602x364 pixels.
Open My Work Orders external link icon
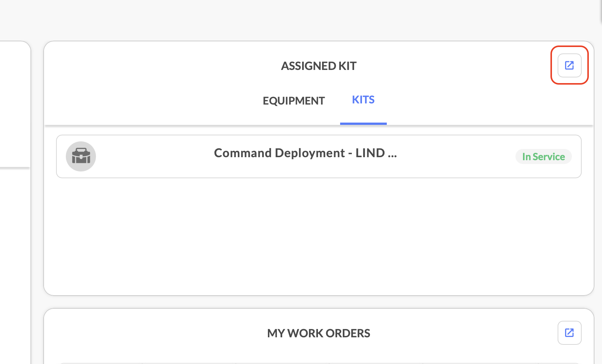click(569, 333)
